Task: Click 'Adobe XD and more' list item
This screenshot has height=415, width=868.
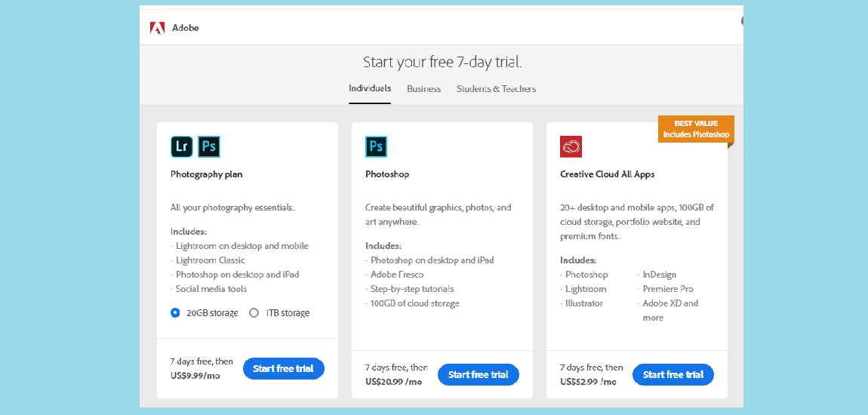Action: [x=669, y=310]
